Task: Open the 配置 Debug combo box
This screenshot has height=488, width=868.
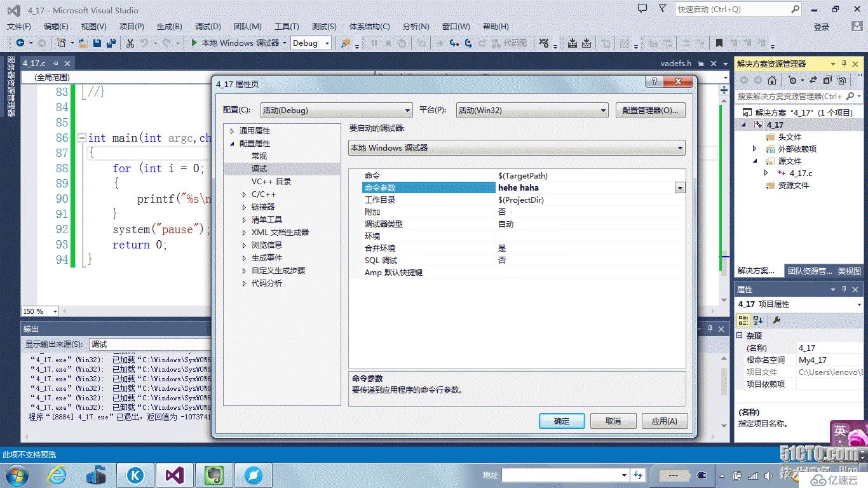Action: click(x=337, y=110)
